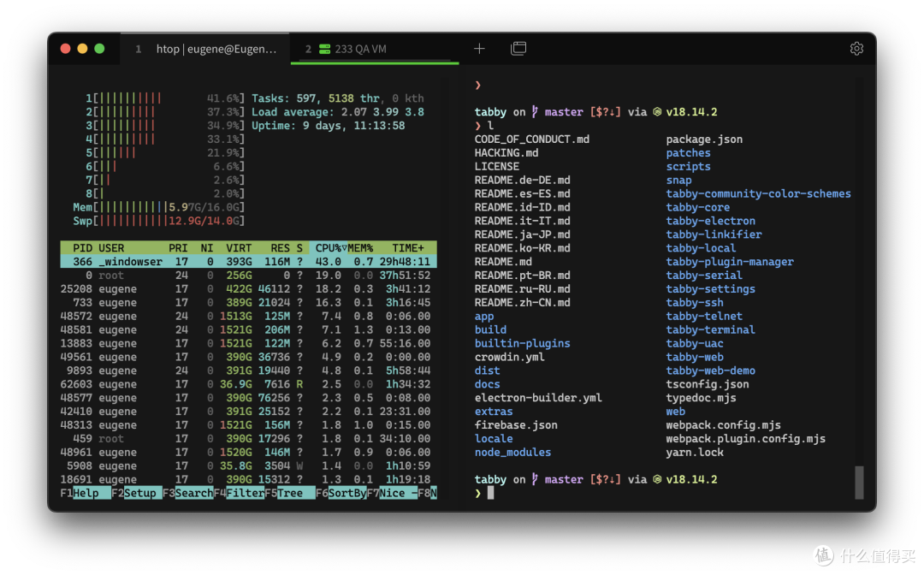Screen dimensions: 924x575
Task: Click the CODE_OF_CONDUCT.md filename
Action: (532, 139)
